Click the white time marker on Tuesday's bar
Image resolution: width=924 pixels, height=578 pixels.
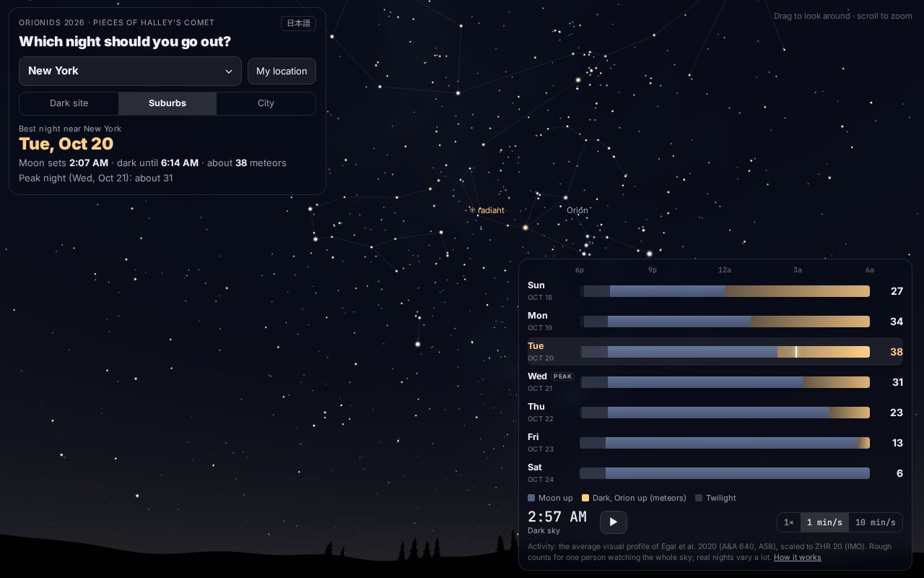pyautogui.click(x=796, y=352)
